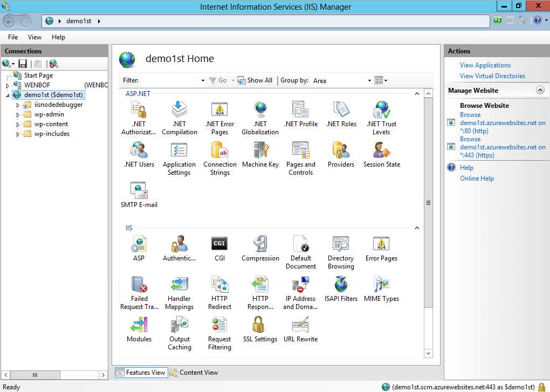Open Output Caching feature
This screenshot has width=550, height=392.
pyautogui.click(x=179, y=333)
